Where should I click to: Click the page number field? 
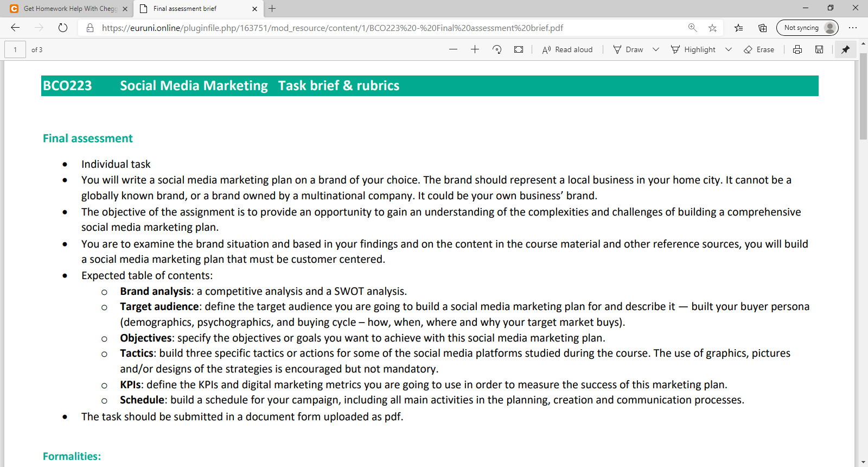point(15,49)
